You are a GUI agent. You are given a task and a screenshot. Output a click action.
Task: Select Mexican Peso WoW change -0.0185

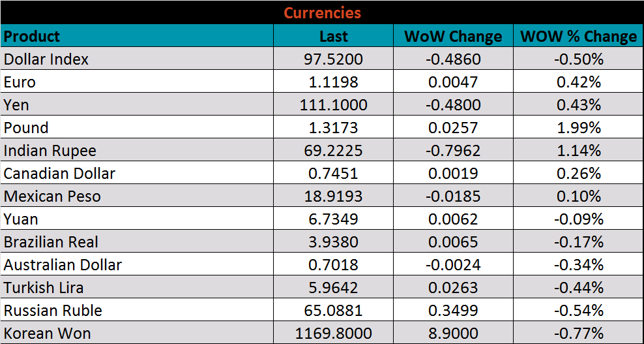(x=453, y=196)
